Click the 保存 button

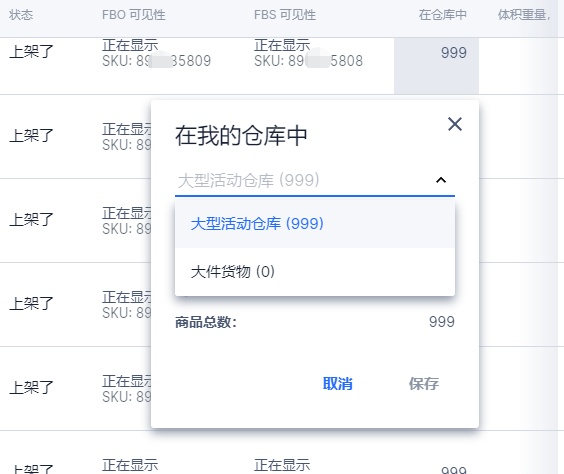pos(423,384)
